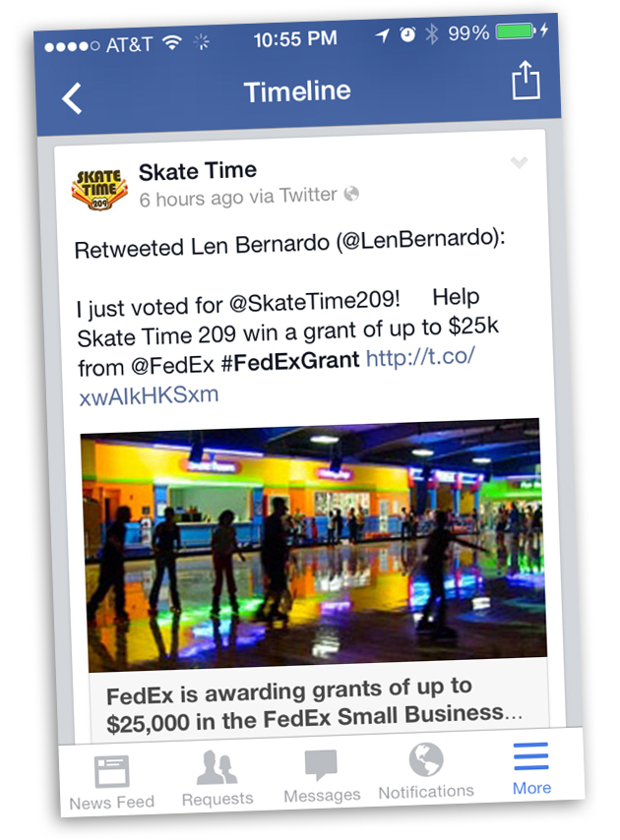Tap the Bluetooth status icon
This screenshot has width=620, height=840.
pyautogui.click(x=432, y=34)
